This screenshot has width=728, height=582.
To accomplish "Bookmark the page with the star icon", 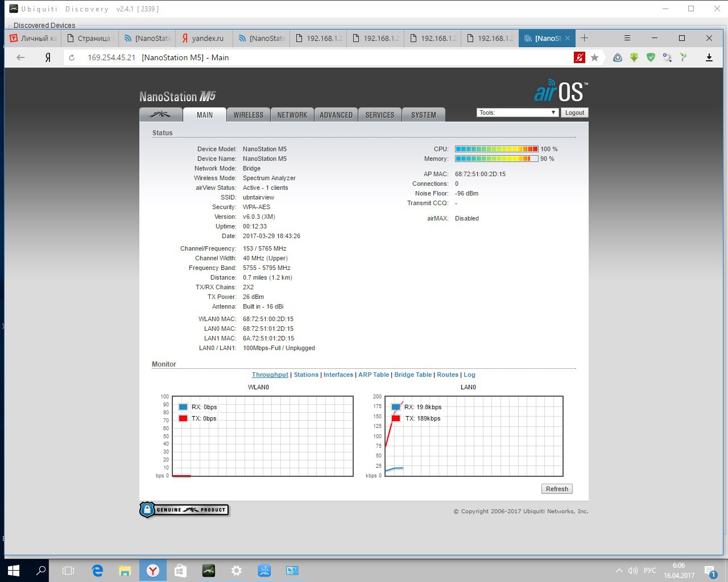I will click(594, 57).
